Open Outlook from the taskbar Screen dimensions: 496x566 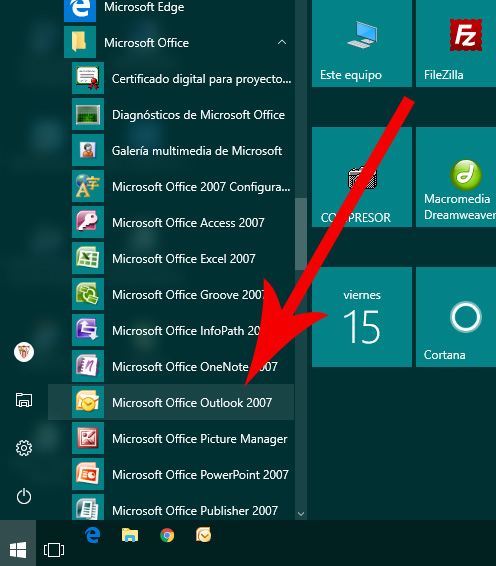204,535
